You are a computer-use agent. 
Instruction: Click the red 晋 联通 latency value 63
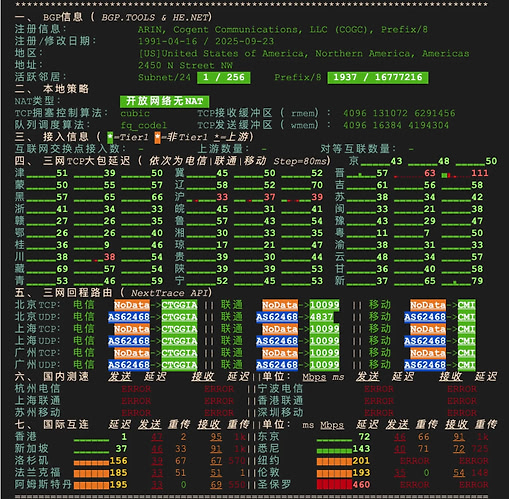[430, 173]
